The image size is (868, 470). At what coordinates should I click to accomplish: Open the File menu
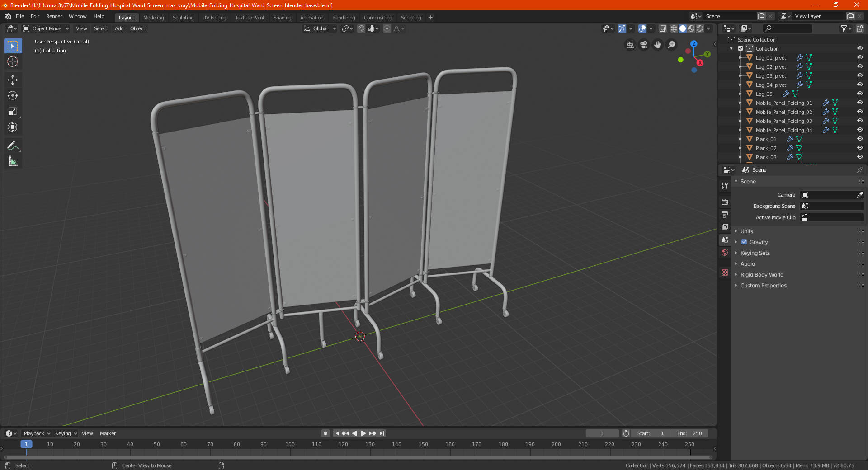pyautogui.click(x=20, y=16)
